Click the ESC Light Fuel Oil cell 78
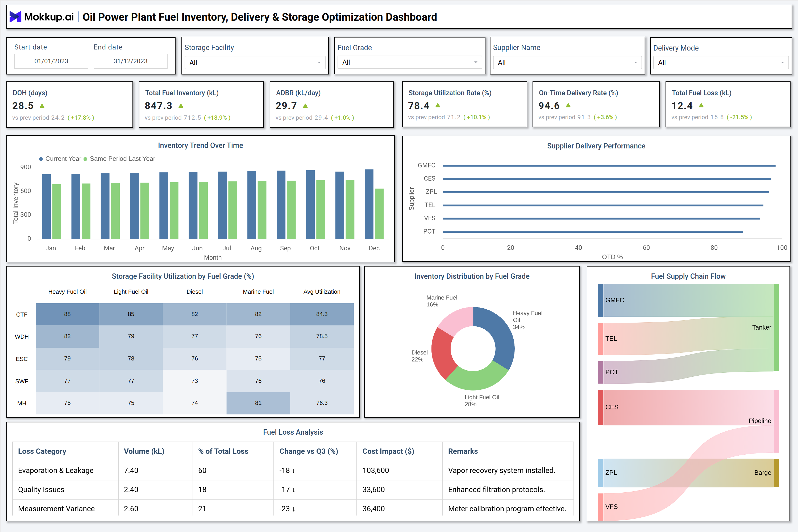The width and height of the screenshot is (798, 532). tap(131, 359)
